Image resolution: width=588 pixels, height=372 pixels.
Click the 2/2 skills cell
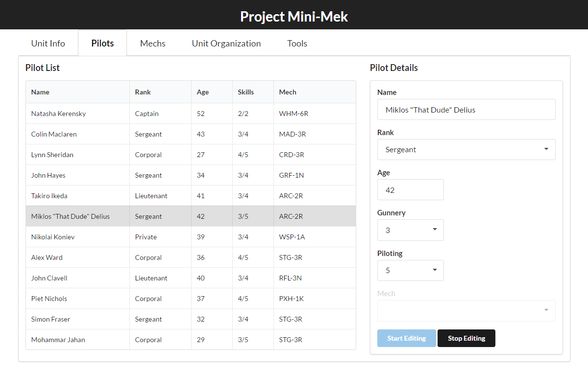[x=253, y=114]
